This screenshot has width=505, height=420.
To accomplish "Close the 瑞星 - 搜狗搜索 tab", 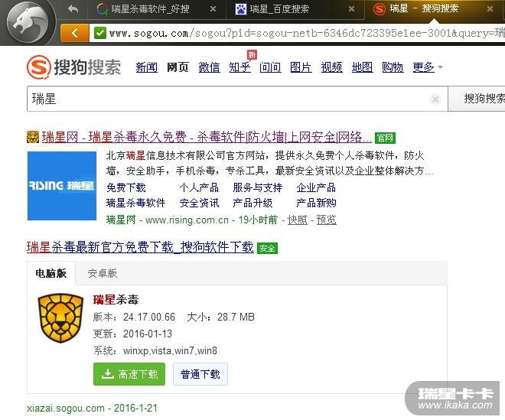I will 490,8.
